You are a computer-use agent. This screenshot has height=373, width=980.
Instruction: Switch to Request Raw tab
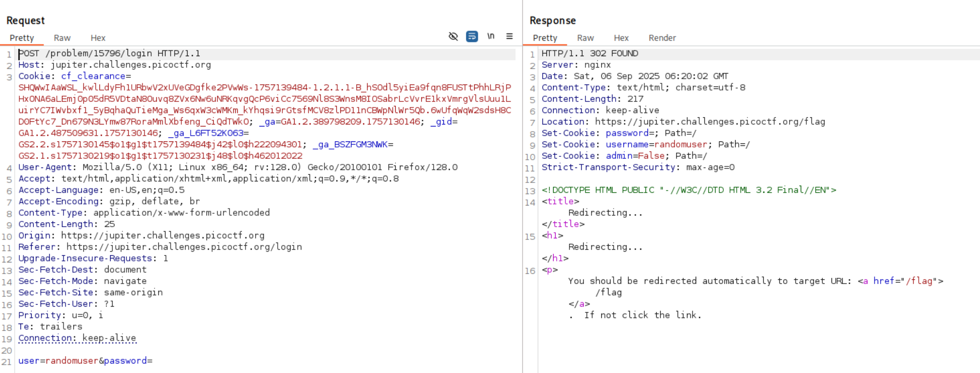(62, 38)
